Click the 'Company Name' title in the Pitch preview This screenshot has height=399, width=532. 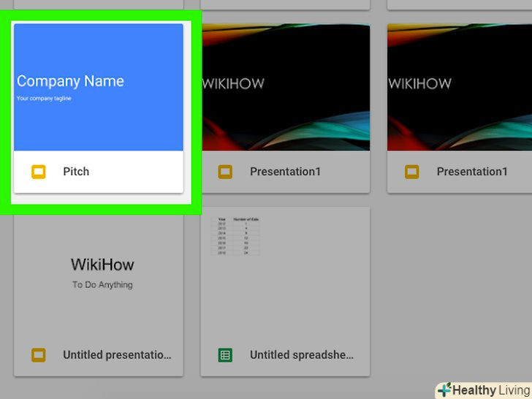point(71,81)
